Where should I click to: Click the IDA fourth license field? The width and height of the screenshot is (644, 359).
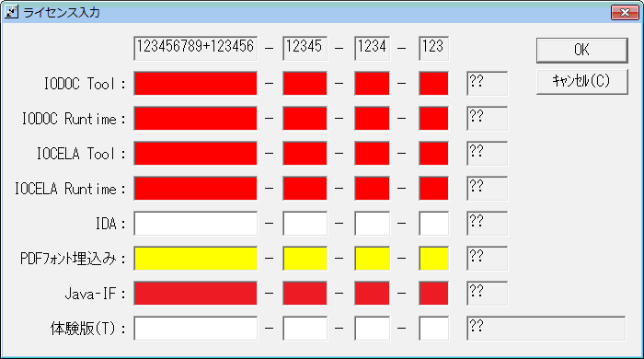point(433,224)
